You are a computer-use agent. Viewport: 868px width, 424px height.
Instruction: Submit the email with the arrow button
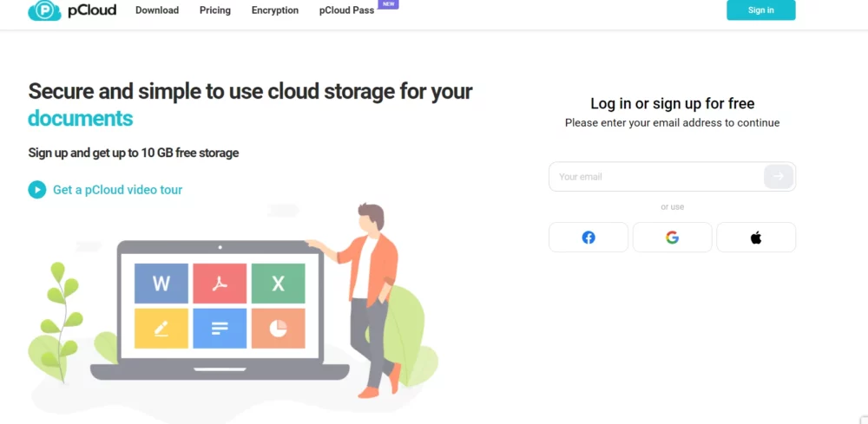(779, 176)
